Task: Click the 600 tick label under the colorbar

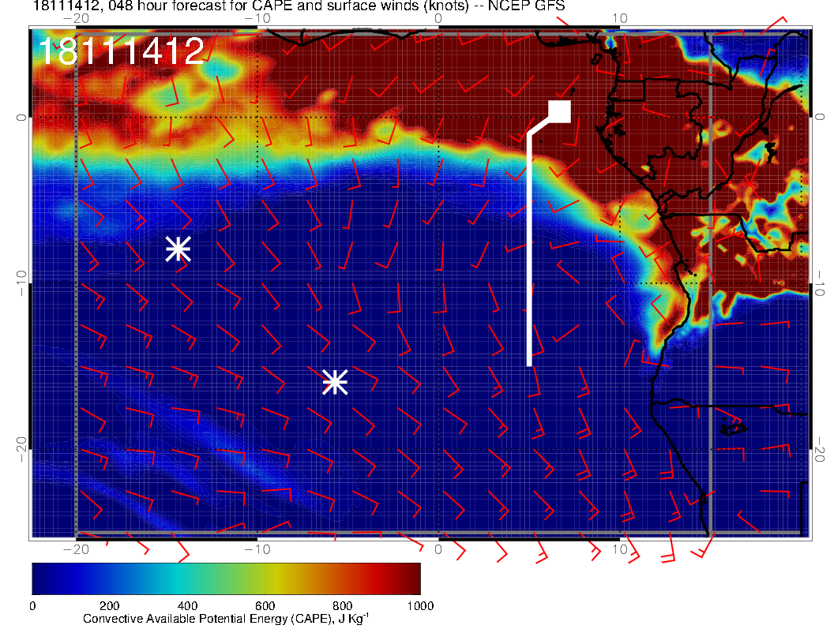Action: (x=265, y=605)
